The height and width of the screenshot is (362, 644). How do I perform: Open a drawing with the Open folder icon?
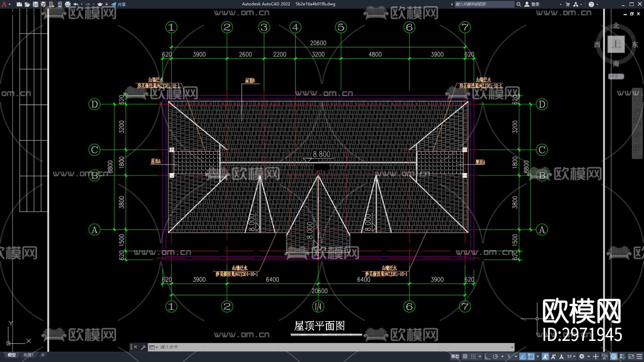tap(27, 4)
